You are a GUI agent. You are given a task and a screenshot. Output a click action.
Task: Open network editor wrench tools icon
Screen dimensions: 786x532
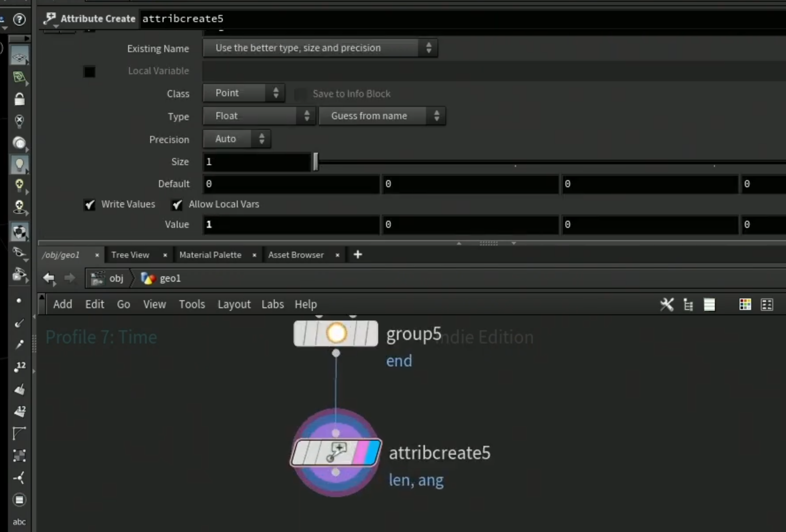pyautogui.click(x=667, y=304)
